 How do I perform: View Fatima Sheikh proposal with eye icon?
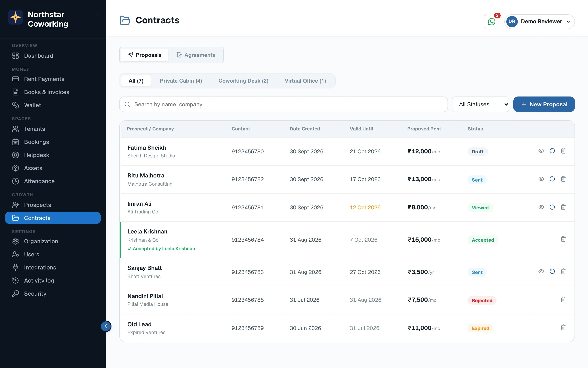541,151
